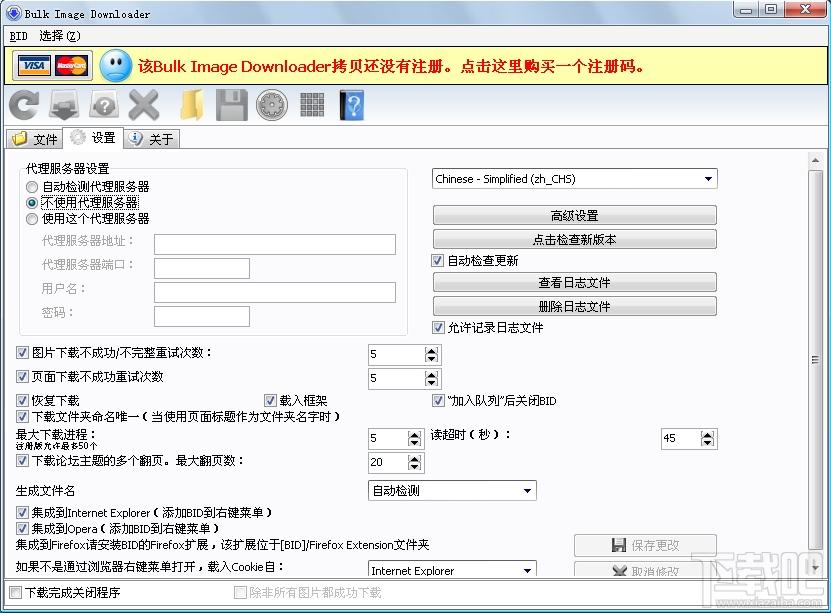Select 自动检测代理服务器 radio button
This screenshot has width=831, height=613.
pos(32,187)
